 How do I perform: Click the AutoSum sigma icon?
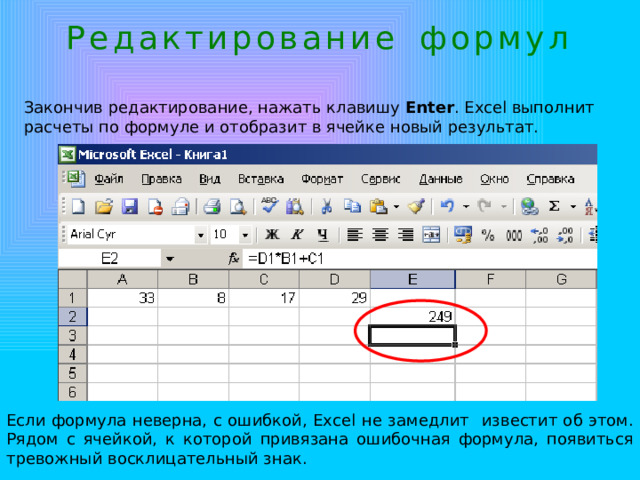point(554,207)
